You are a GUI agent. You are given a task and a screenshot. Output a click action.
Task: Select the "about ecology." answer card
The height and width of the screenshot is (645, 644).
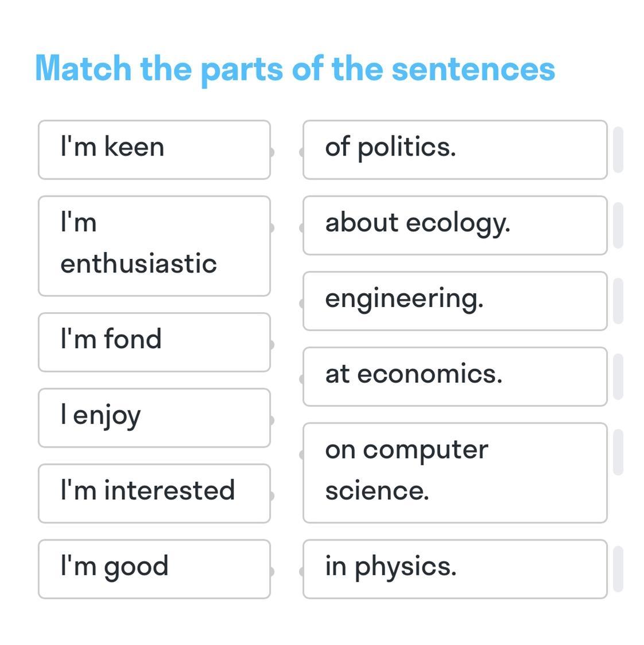click(455, 226)
